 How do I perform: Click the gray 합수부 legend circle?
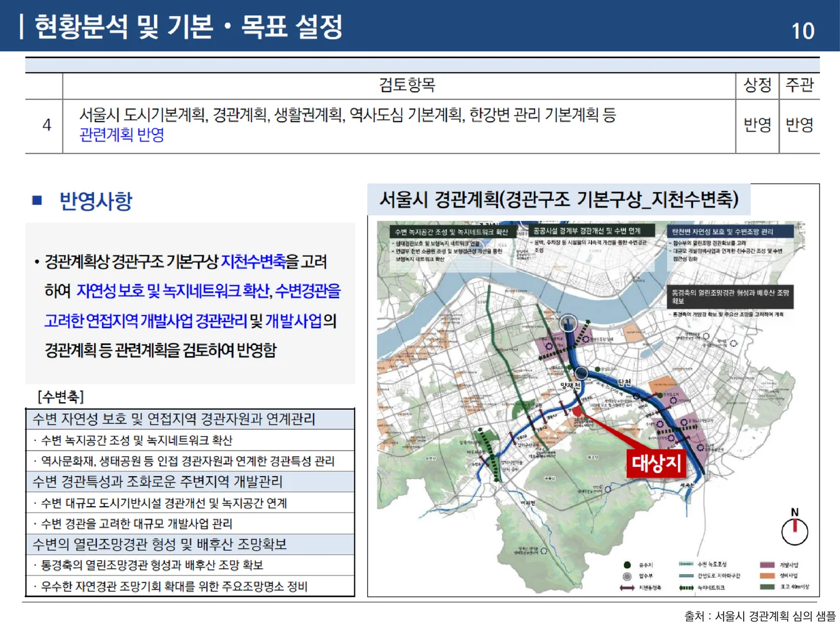tap(627, 576)
